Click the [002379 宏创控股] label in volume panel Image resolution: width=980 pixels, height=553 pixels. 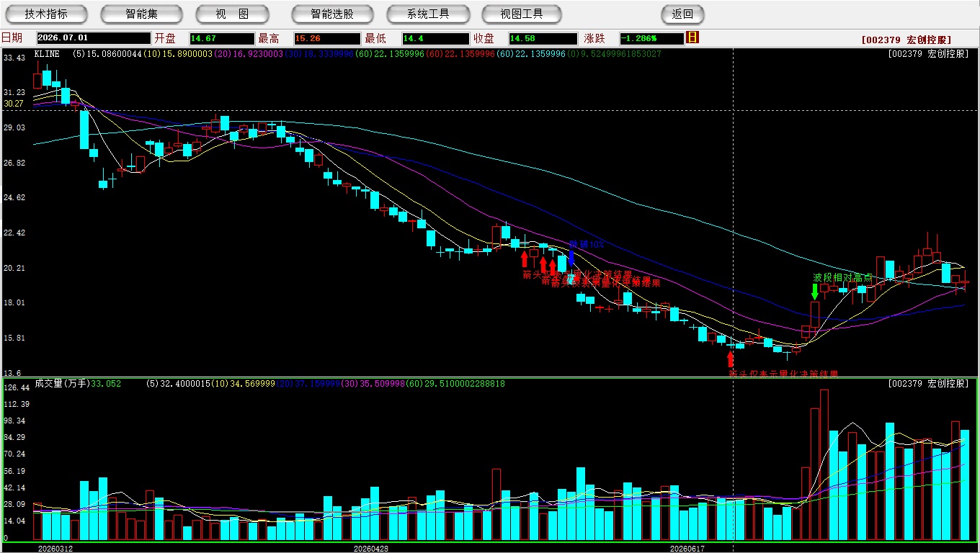point(928,384)
